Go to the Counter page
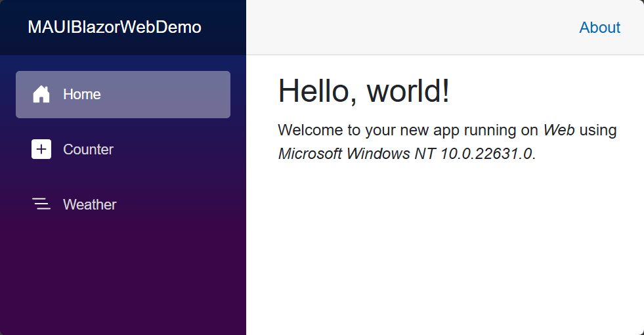The image size is (644, 335). (x=123, y=150)
